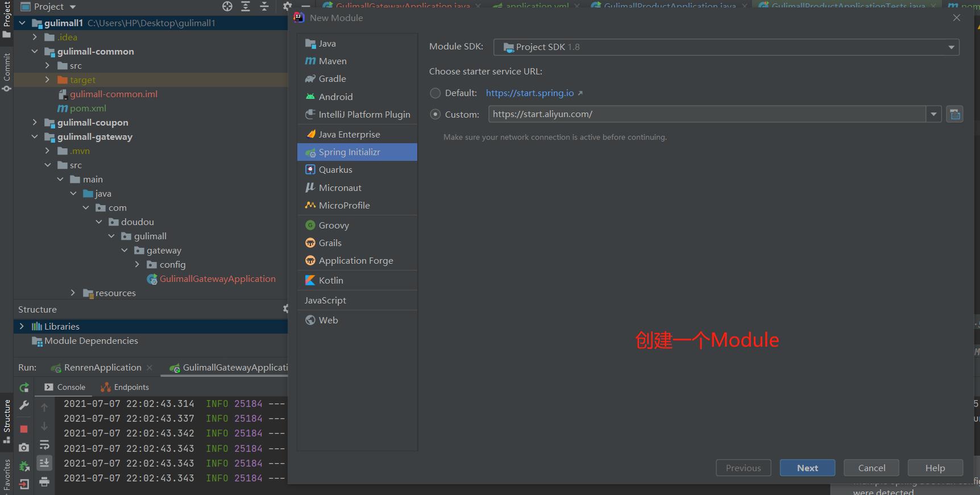Viewport: 980px width, 495px height.
Task: Expand Libraries in Structure panel
Action: [22, 327]
